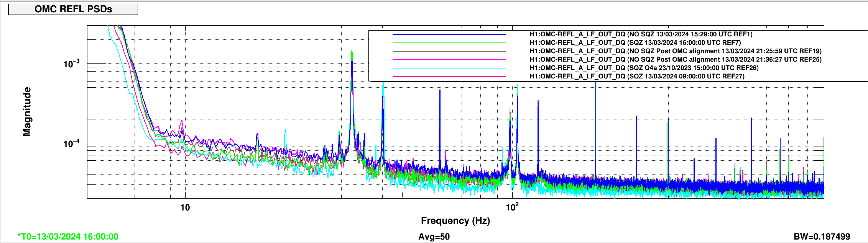Click the brown legend line for REF19

click(449, 51)
